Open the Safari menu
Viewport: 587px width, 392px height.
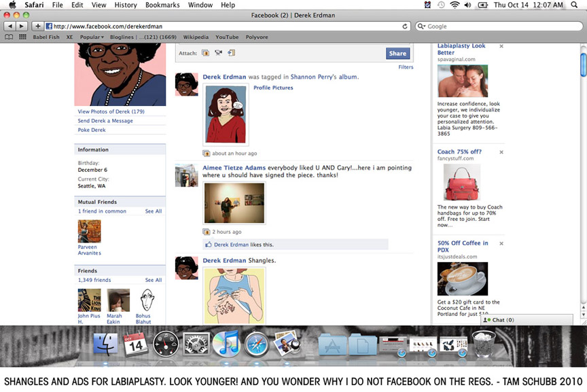pos(34,5)
